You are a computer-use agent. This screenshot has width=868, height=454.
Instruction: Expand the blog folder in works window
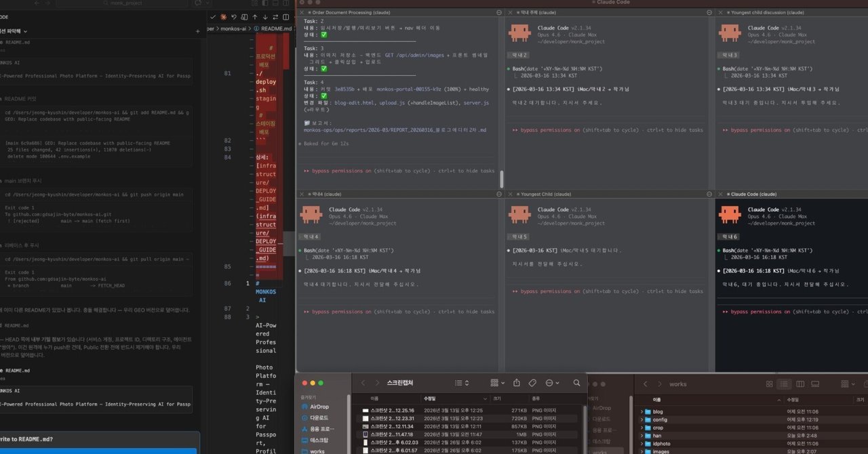click(x=642, y=411)
